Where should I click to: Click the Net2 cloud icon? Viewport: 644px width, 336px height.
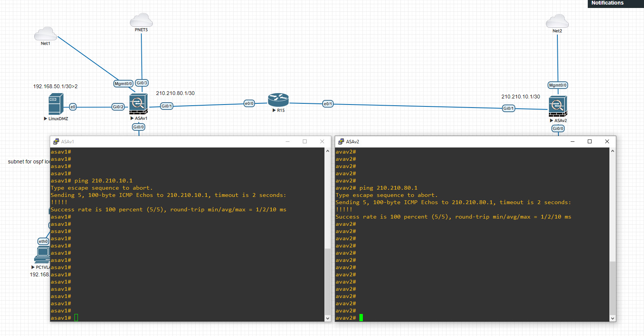[x=557, y=21]
